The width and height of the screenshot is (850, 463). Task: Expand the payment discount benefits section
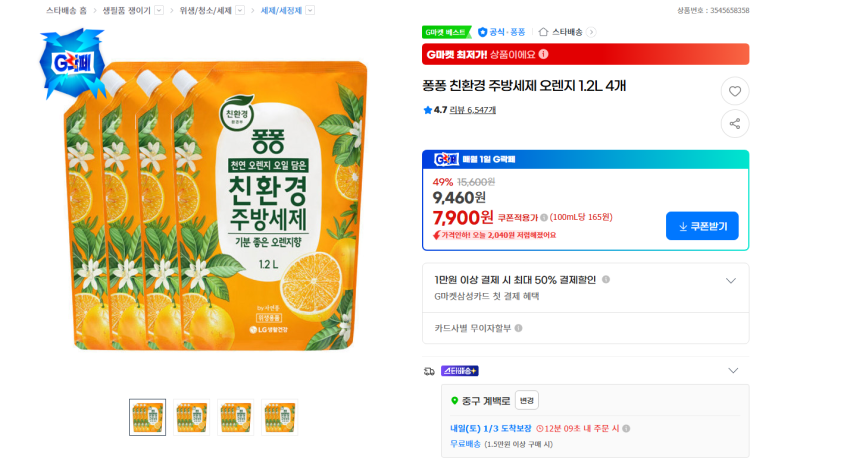(x=731, y=281)
